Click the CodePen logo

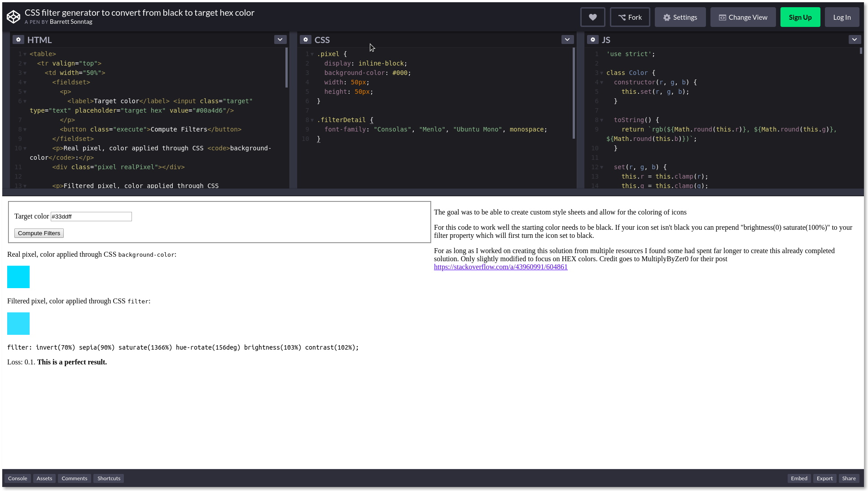tap(13, 16)
